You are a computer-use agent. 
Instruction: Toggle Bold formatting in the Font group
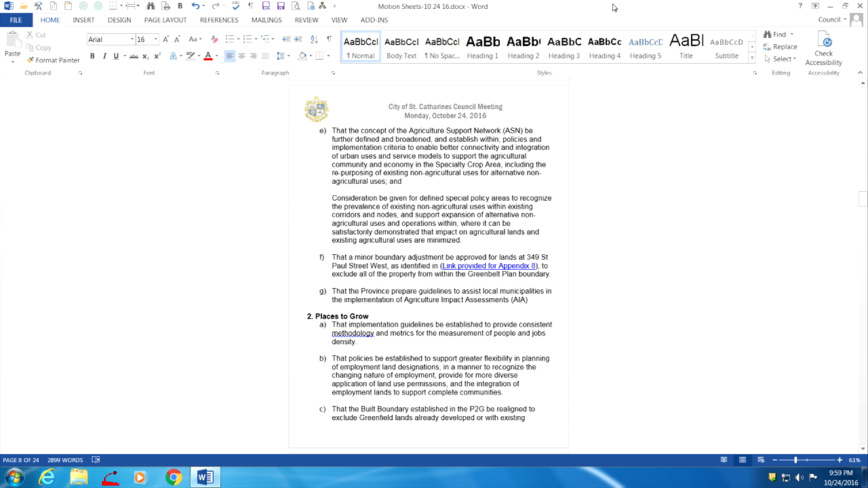tap(92, 56)
